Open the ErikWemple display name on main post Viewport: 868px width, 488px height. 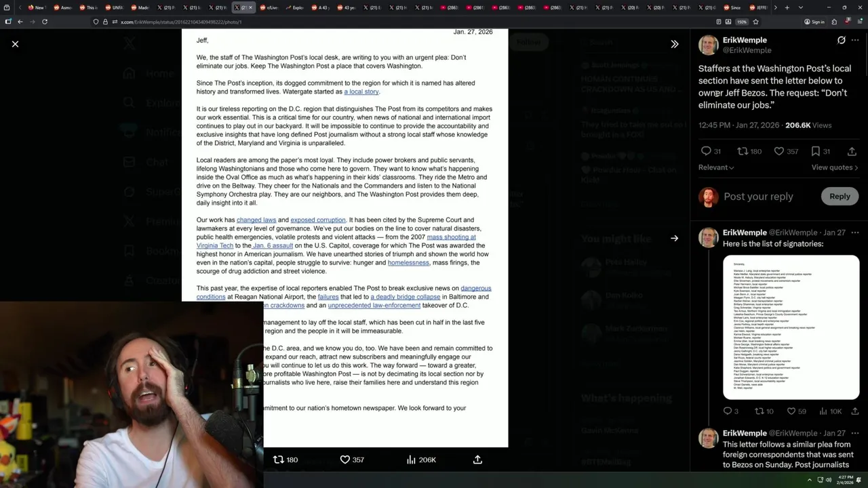click(x=745, y=40)
